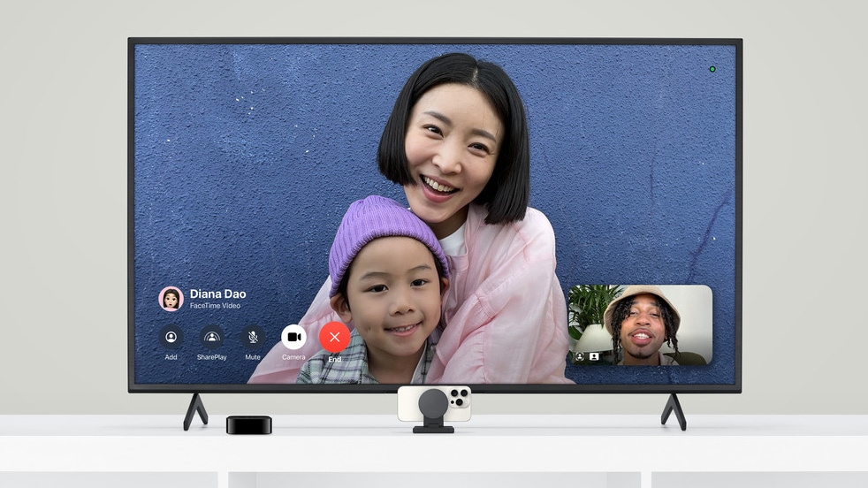
Task: Toggle Center Stage icon in self-view
Action: (580, 357)
